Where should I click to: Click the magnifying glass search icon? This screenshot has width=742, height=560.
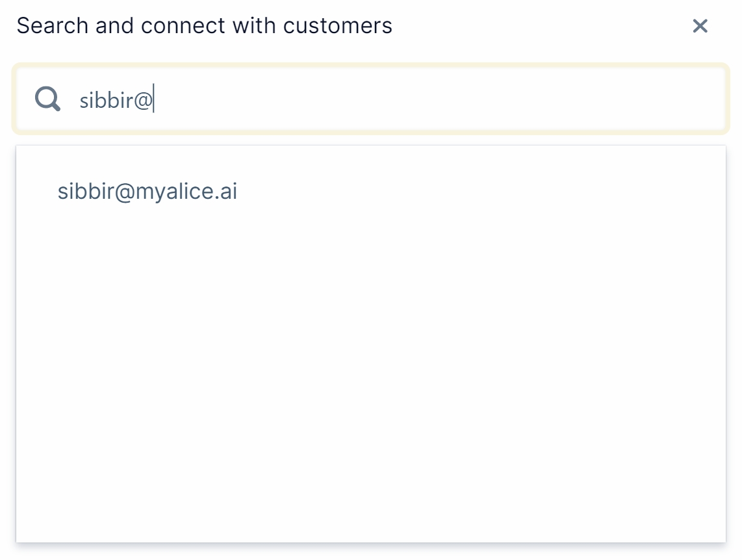pyautogui.click(x=47, y=99)
